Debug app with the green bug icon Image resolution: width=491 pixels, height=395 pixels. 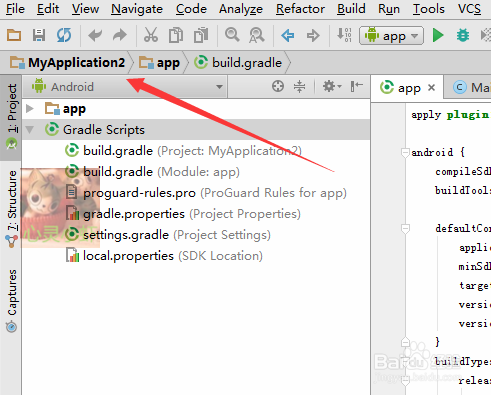pos(463,35)
